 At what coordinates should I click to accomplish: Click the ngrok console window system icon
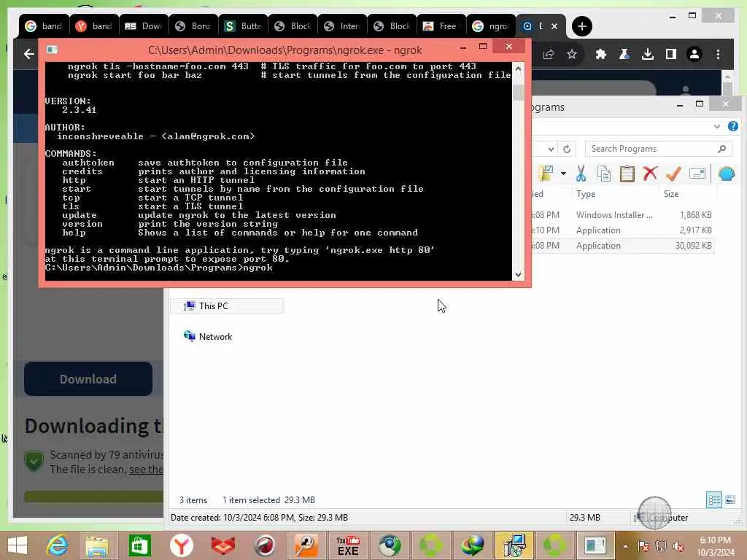point(52,50)
